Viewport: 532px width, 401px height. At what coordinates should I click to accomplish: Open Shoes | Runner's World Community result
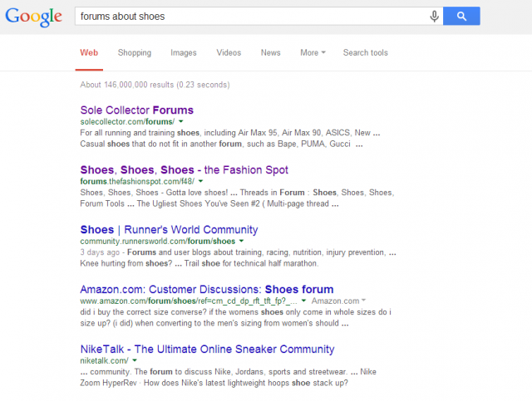click(x=169, y=229)
